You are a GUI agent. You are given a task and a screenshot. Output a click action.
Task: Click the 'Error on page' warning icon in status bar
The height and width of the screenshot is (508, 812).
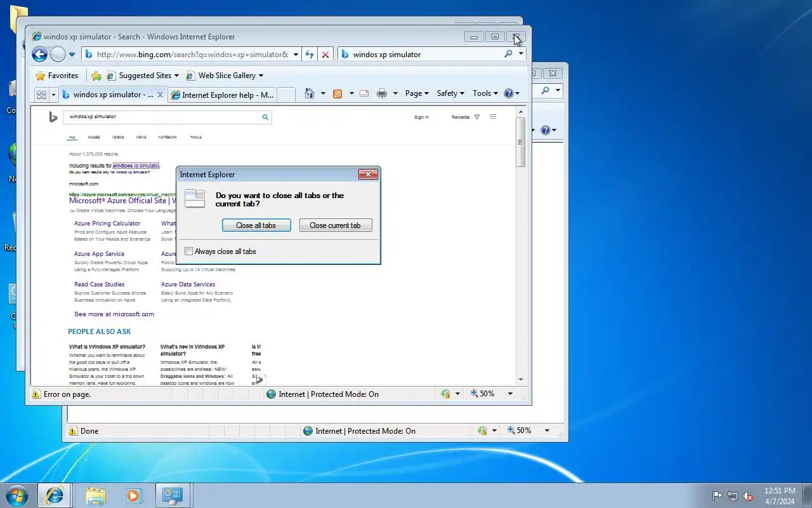36,394
